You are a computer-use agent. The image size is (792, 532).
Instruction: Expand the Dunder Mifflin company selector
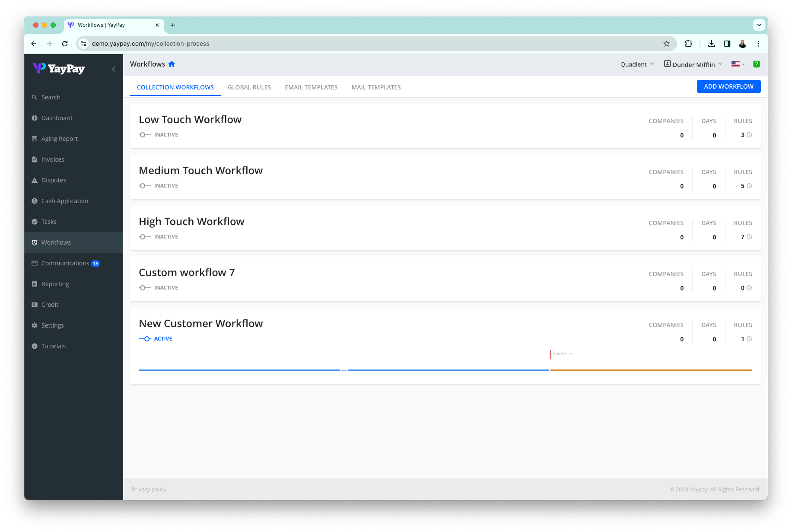click(693, 64)
